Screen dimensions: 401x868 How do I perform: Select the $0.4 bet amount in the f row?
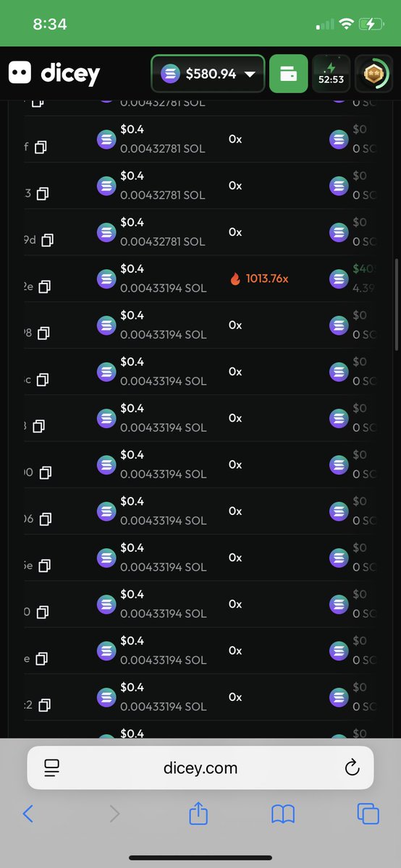(132, 129)
